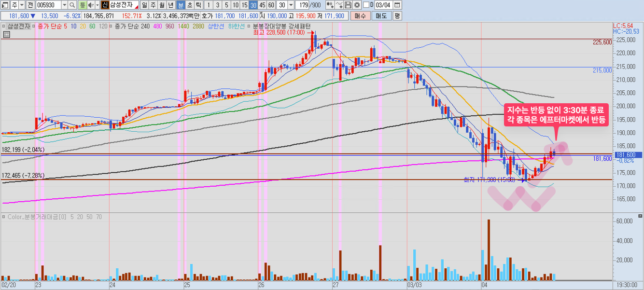Click the chart layout icon at top-left
Screen dimensions: 644x290
(5, 5)
